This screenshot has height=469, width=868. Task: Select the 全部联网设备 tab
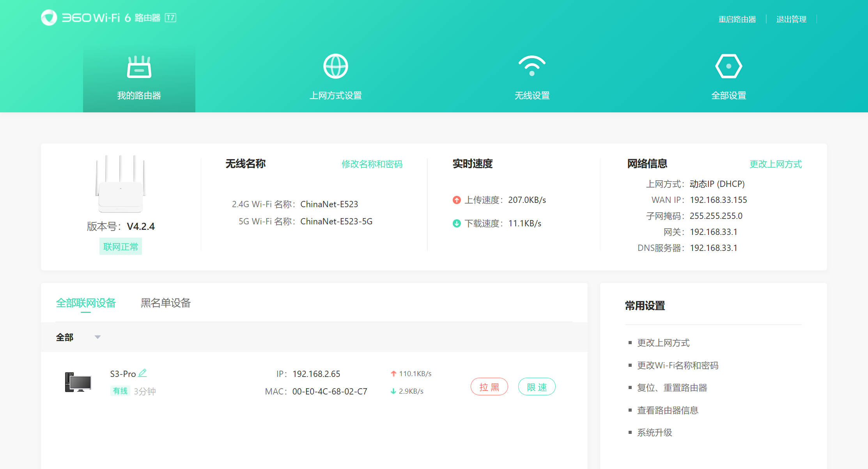(x=86, y=303)
